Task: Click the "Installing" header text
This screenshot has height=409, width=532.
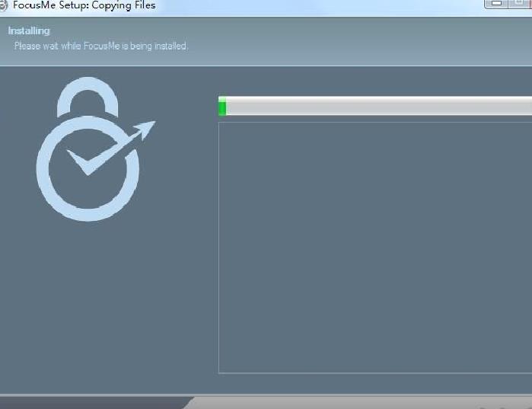Action: [29, 31]
